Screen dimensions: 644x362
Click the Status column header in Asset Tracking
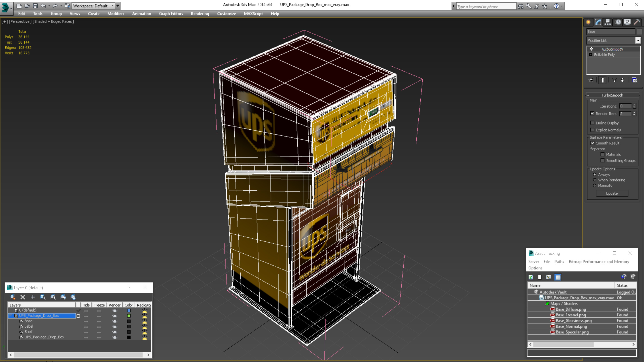pyautogui.click(x=625, y=285)
